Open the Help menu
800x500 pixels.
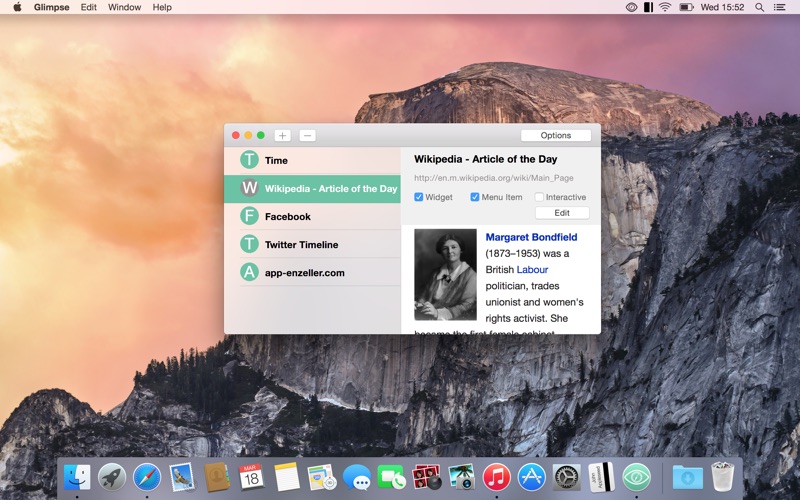[x=162, y=7]
